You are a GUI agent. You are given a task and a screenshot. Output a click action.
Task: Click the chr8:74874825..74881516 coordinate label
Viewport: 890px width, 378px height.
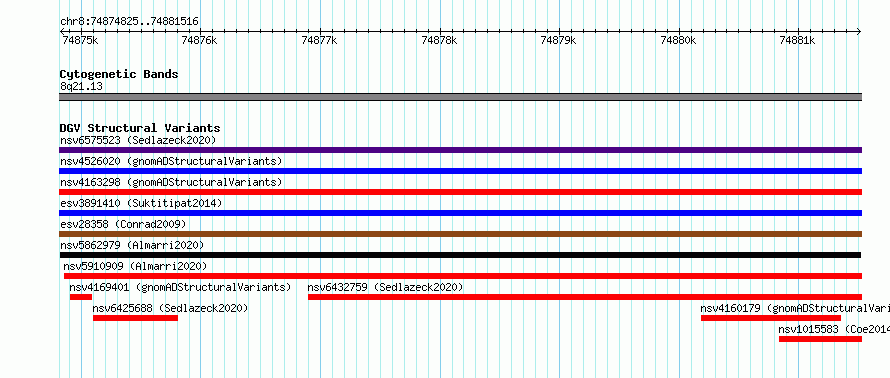tap(129, 22)
